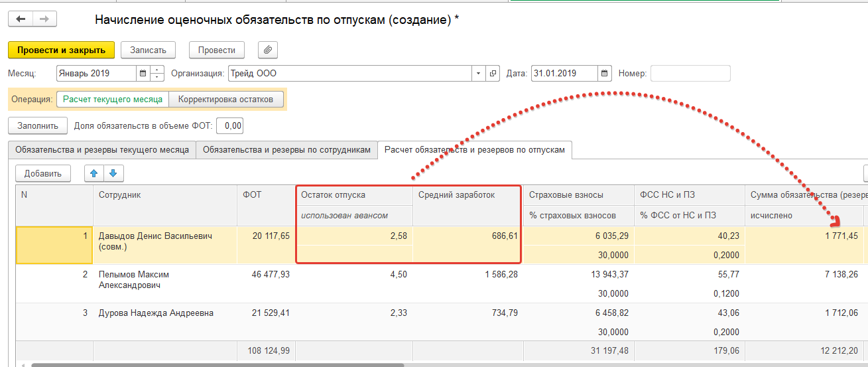
Task: Move row down with blue arrow
Action: click(113, 173)
